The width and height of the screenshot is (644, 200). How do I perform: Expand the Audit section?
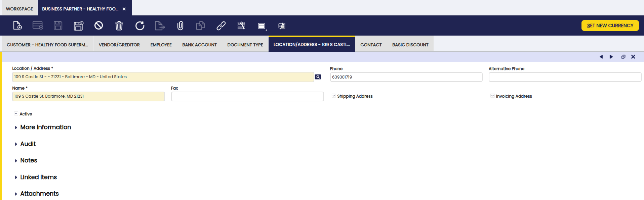pos(28,144)
